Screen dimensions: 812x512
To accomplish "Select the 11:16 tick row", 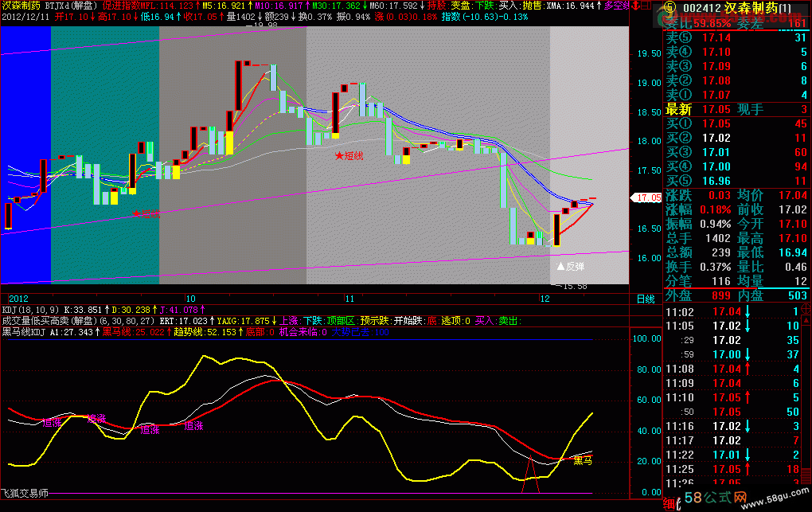I will [x=732, y=426].
